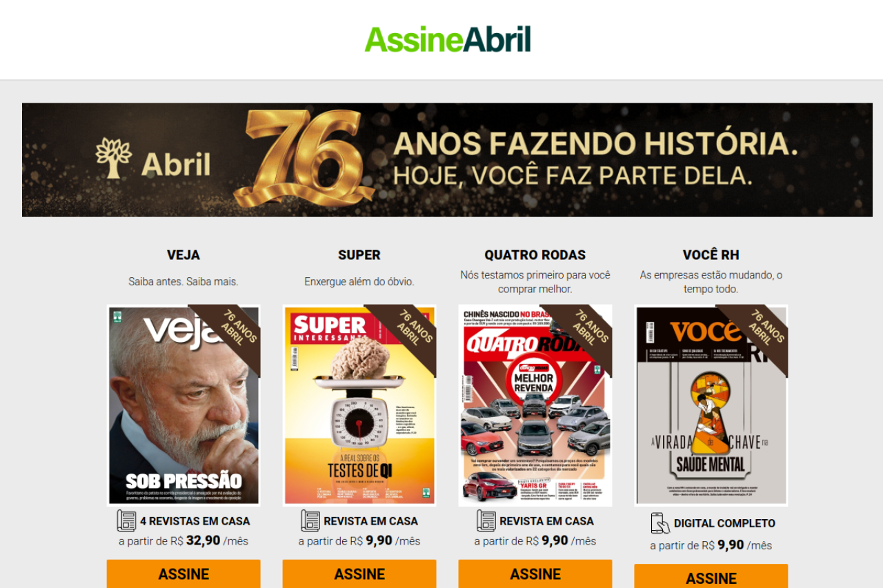
Task: Click the AssineAbril logo
Action: 448,39
